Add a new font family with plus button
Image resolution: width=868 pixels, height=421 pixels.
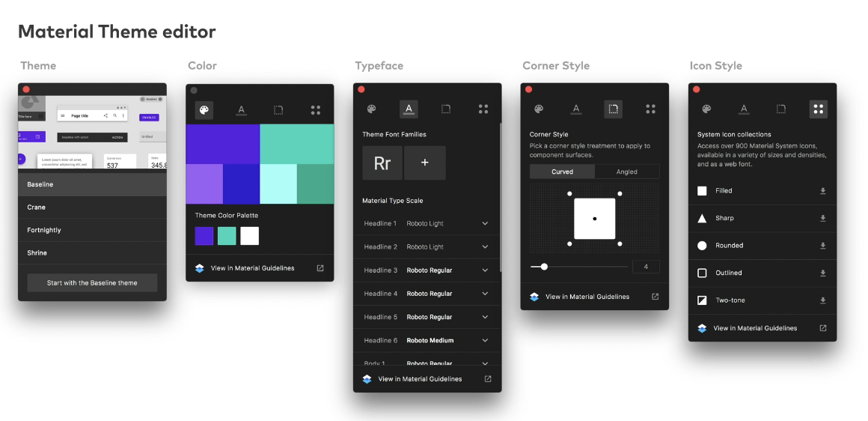tap(424, 163)
